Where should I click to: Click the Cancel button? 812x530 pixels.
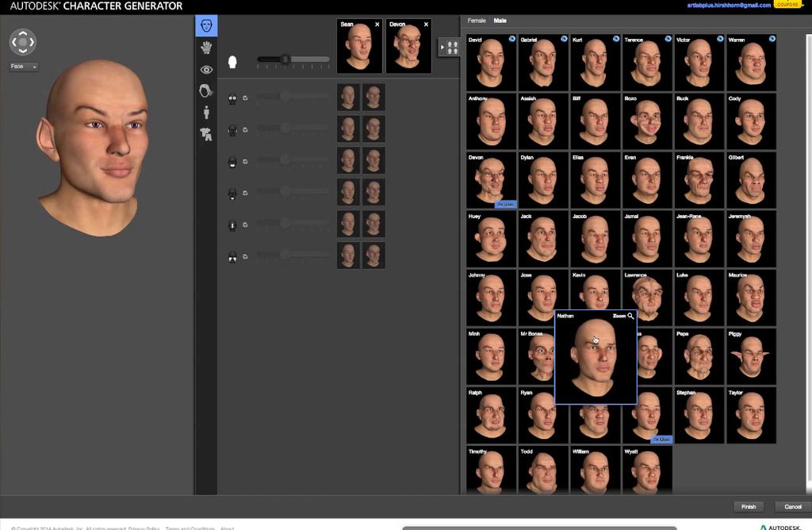[793, 506]
